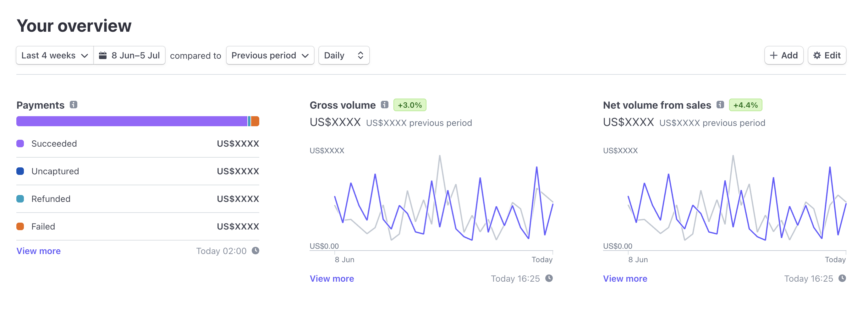Click the clock icon next to Today 02:00
868x314 pixels.
click(x=255, y=250)
